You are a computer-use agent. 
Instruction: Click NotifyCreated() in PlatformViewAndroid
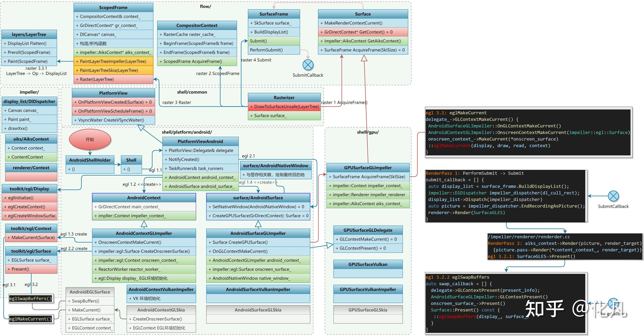pyautogui.click(x=200, y=159)
